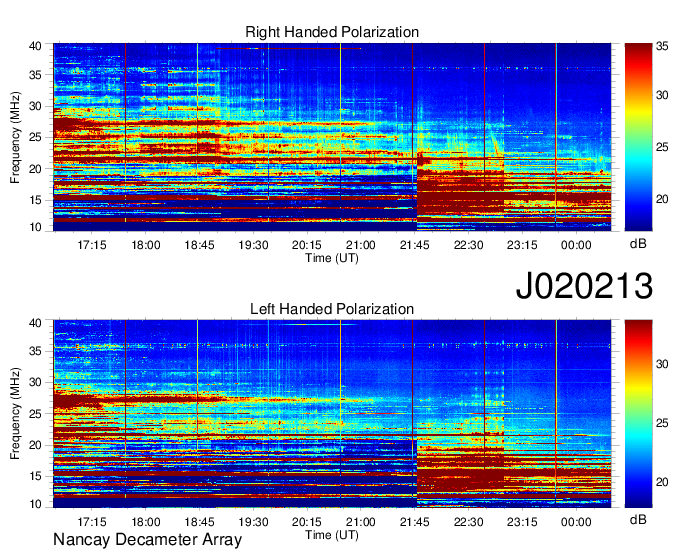Click the 10 MHz tick on the Right Handed frequency axis
This screenshot has height=552, width=680.
35,227
